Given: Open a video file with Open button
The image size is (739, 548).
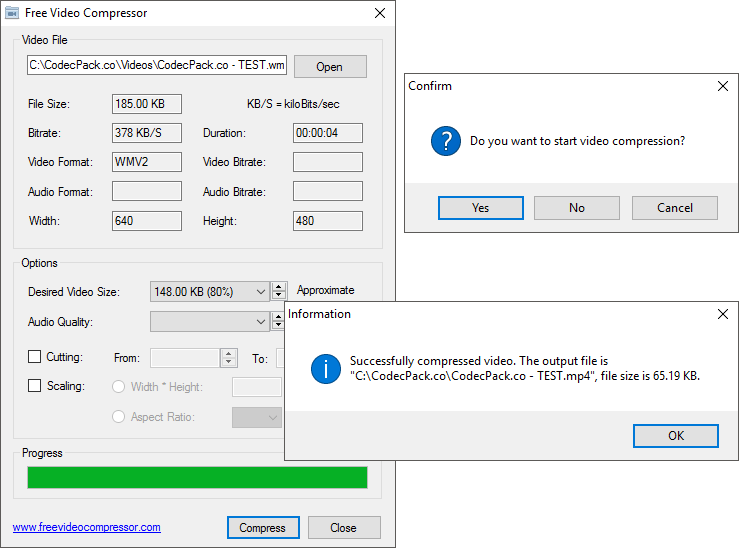Looking at the screenshot, I should (x=330, y=66).
